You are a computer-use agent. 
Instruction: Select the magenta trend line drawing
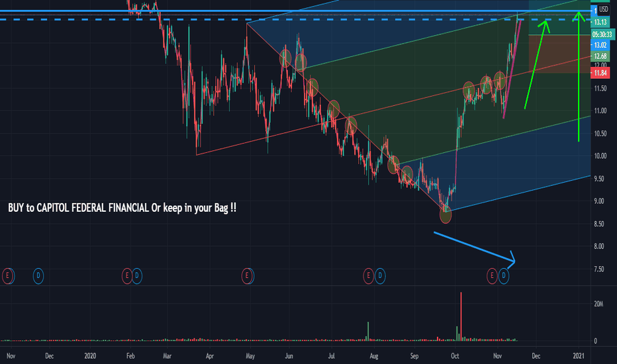(x=512, y=69)
